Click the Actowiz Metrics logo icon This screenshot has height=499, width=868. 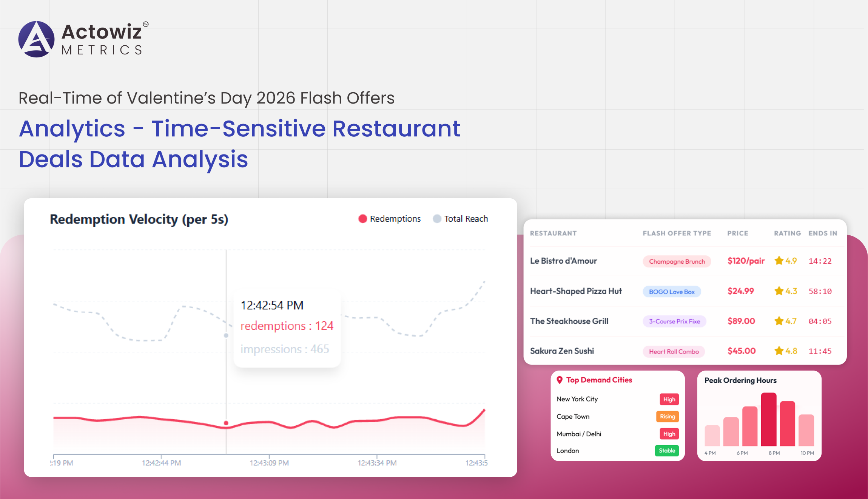click(x=37, y=39)
